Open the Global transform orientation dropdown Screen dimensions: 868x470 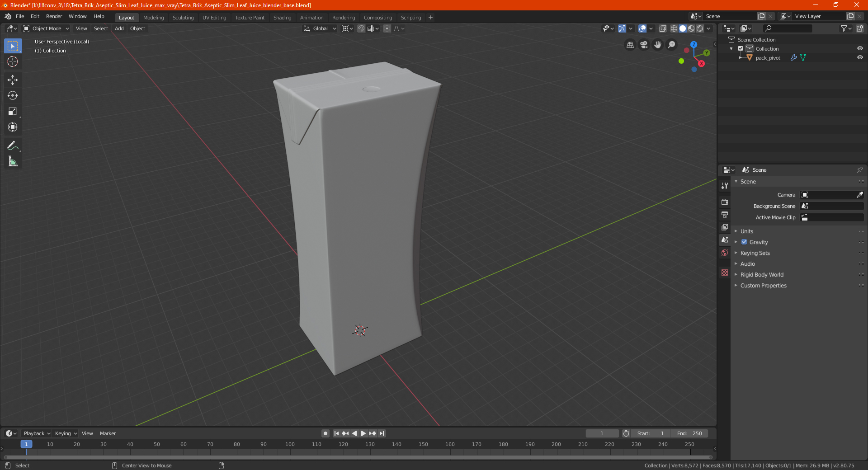coord(320,28)
